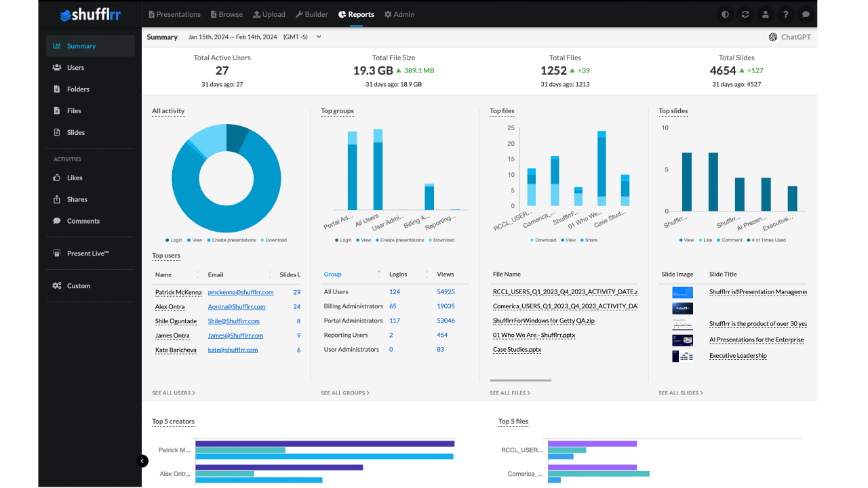Toggle the contrast theme icon
The width and height of the screenshot is (868, 488).
click(x=726, y=14)
